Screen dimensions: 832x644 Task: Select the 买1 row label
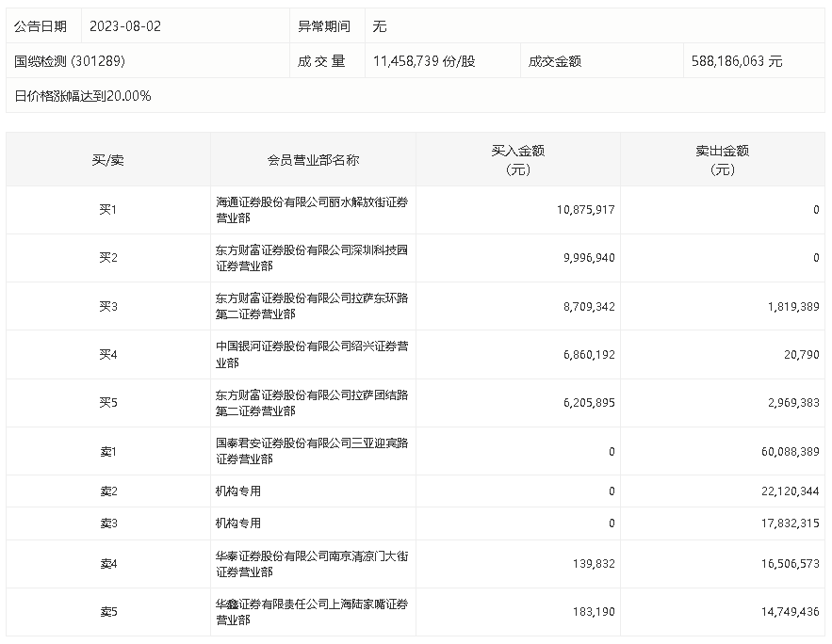[x=107, y=209]
